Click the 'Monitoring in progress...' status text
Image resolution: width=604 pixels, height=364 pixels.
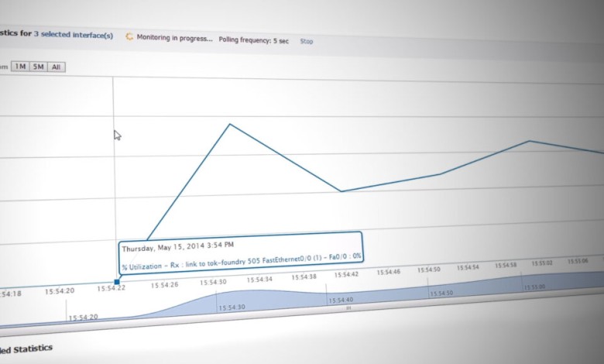coord(174,38)
